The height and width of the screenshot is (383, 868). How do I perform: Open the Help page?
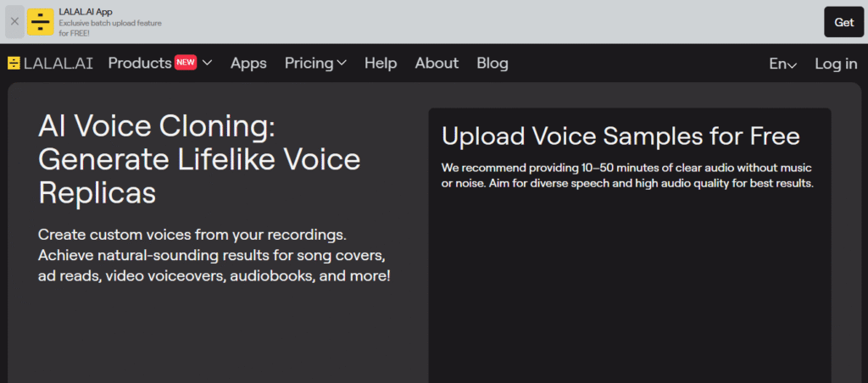click(381, 64)
